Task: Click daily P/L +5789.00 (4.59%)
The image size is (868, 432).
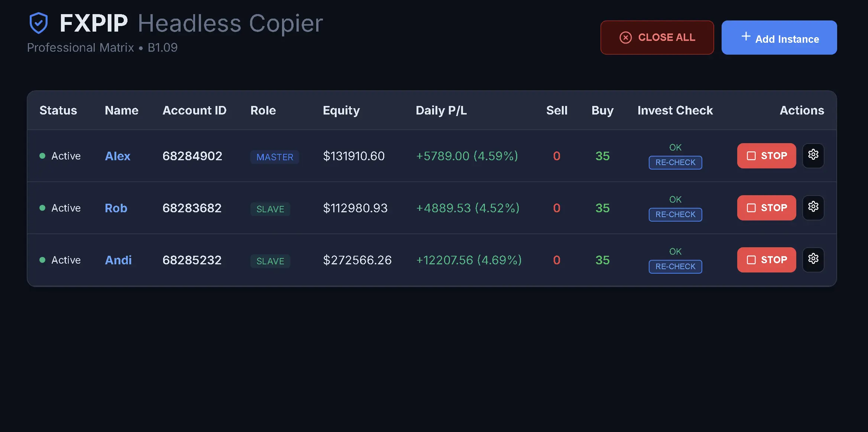Action: [x=467, y=156]
